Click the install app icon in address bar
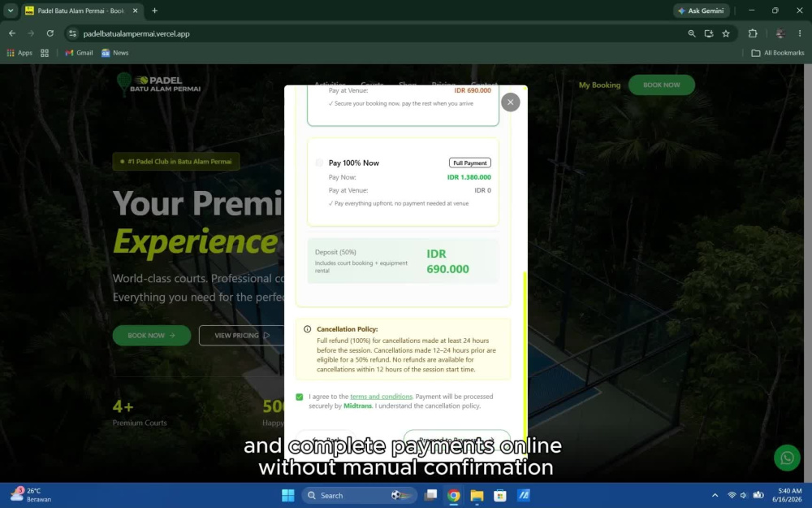Image resolution: width=812 pixels, height=508 pixels. pos(708,33)
